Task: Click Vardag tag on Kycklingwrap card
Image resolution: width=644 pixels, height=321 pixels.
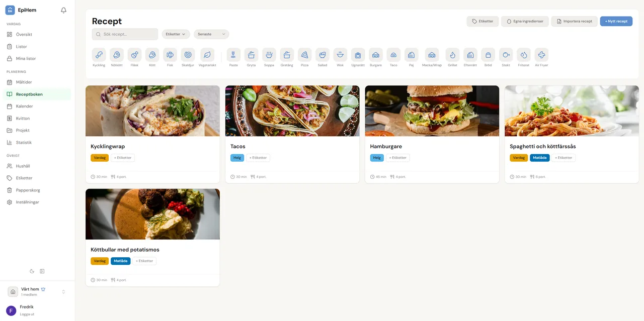Action: click(100, 158)
